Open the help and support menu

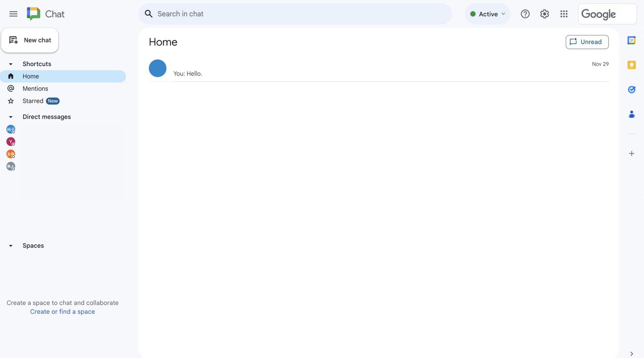[x=525, y=14]
